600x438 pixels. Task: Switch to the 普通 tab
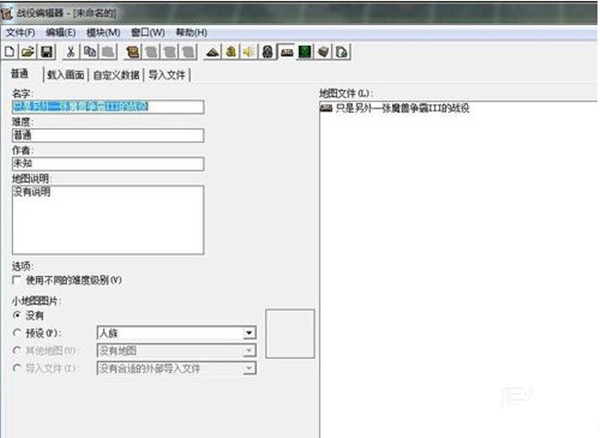(20, 73)
